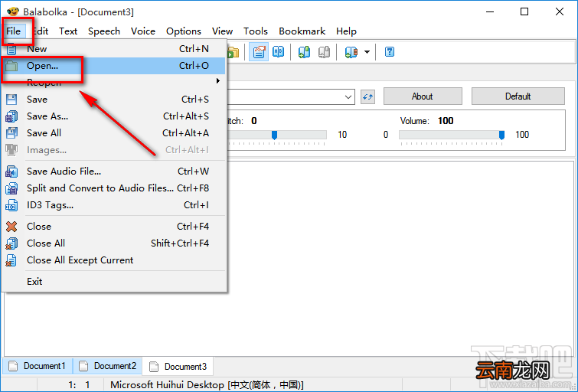Image resolution: width=578 pixels, height=392 pixels.
Task: Click the Save Audio File icon
Action: click(11, 171)
